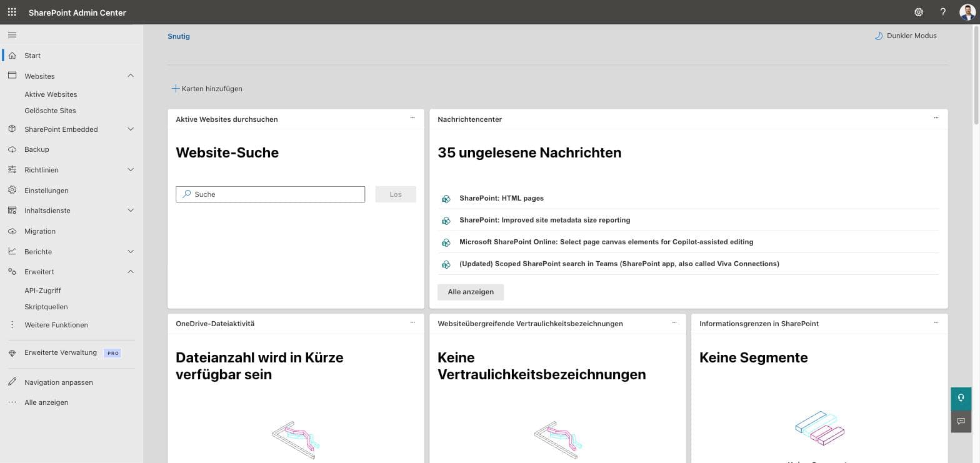Collapse the Erweitert section chevron
980x463 pixels.
click(x=131, y=272)
